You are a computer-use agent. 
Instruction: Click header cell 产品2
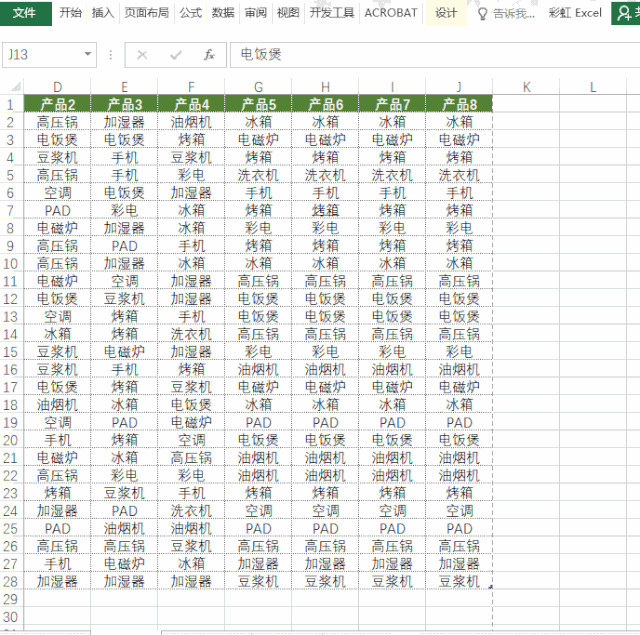point(57,104)
